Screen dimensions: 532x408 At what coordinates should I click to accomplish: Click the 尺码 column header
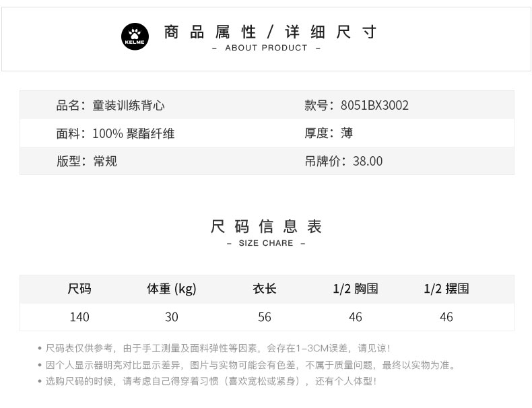click(79, 289)
